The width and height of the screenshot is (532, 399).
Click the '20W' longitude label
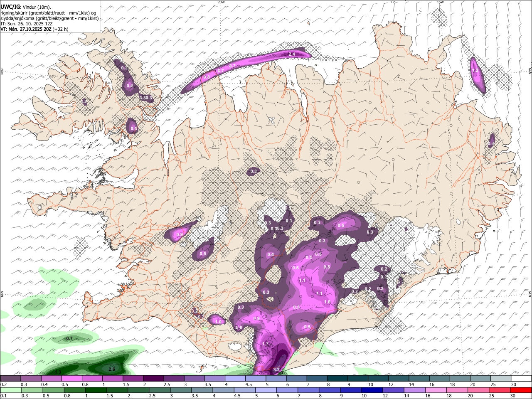[x=221, y=2]
